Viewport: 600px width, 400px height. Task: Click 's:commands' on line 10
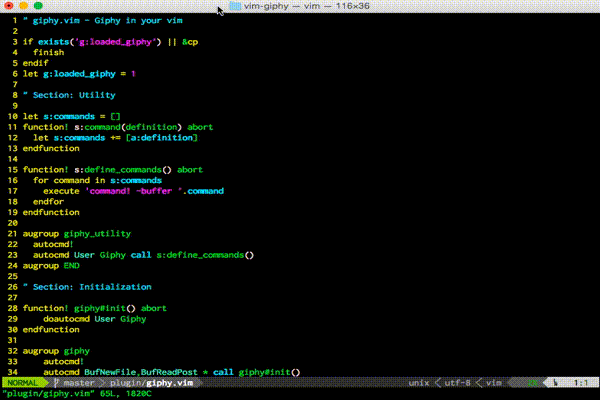click(x=69, y=116)
